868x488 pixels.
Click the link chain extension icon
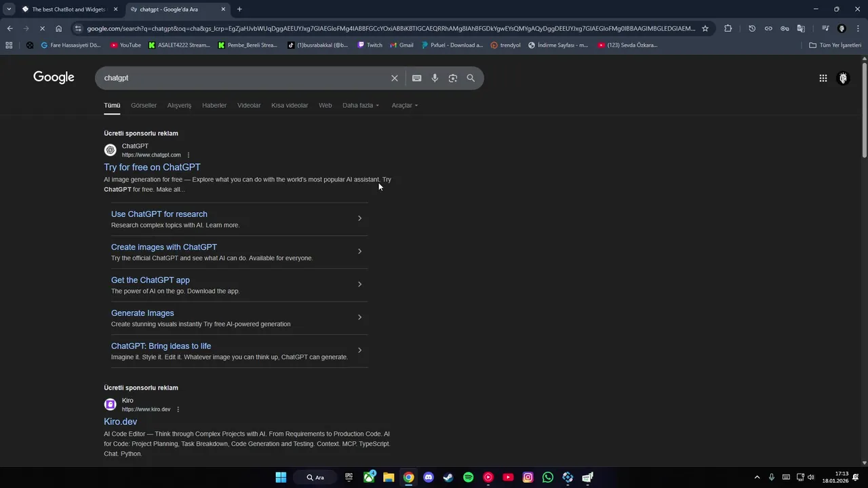(768, 28)
